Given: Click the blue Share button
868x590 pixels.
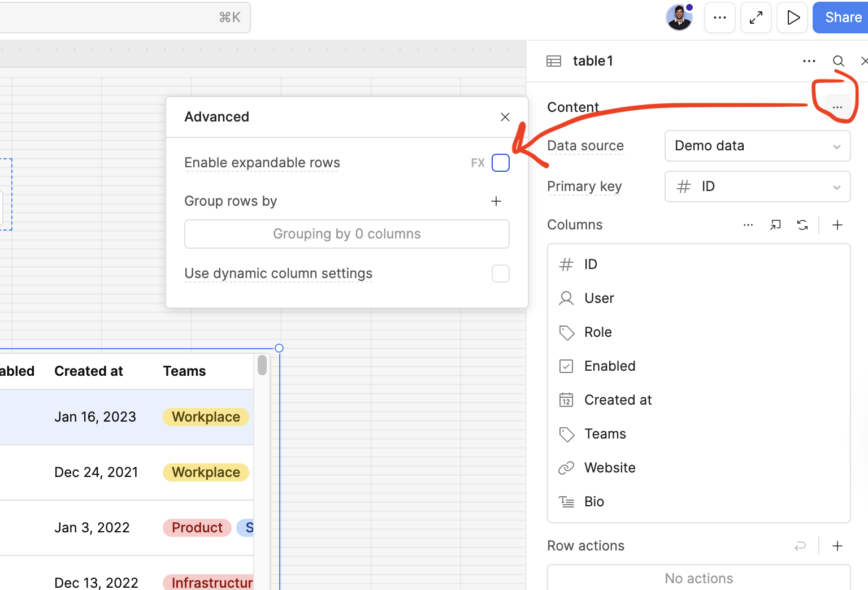Looking at the screenshot, I should point(842,18).
